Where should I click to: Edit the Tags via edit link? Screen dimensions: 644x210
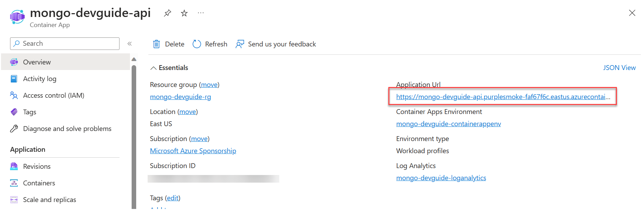(x=173, y=198)
